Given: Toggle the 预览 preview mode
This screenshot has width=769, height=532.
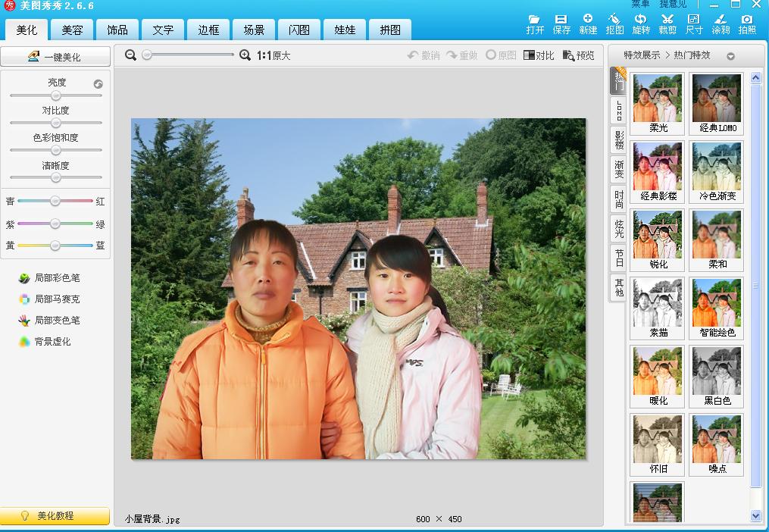Looking at the screenshot, I should 578,55.
